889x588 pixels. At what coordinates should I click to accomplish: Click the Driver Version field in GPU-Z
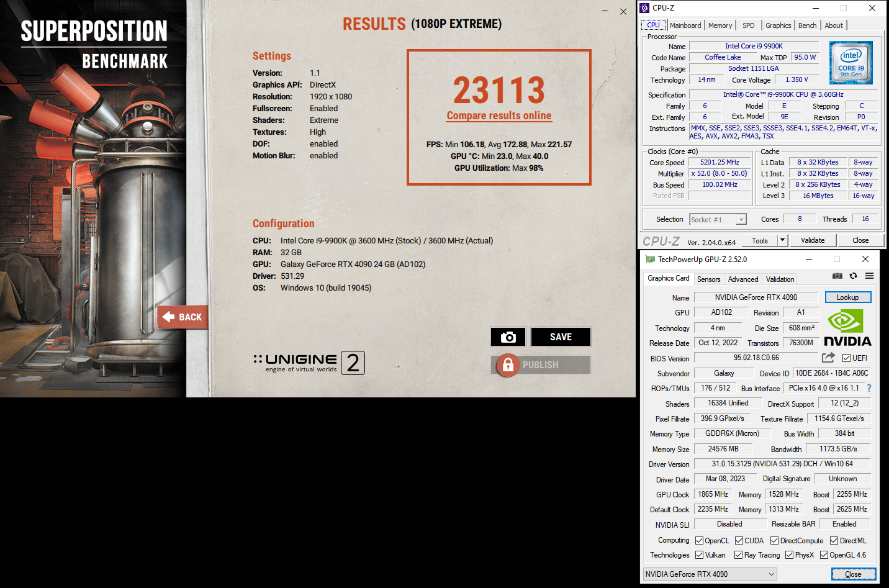[x=782, y=464]
